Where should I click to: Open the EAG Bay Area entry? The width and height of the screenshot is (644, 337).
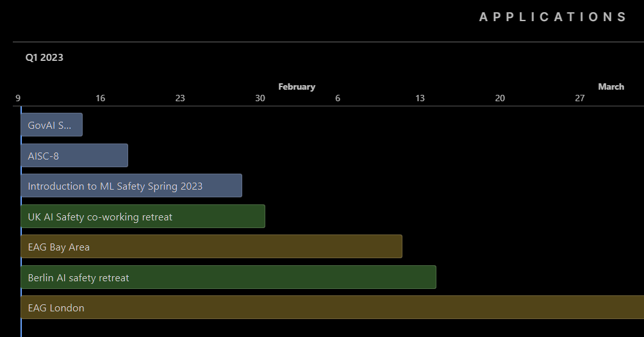[211, 247]
